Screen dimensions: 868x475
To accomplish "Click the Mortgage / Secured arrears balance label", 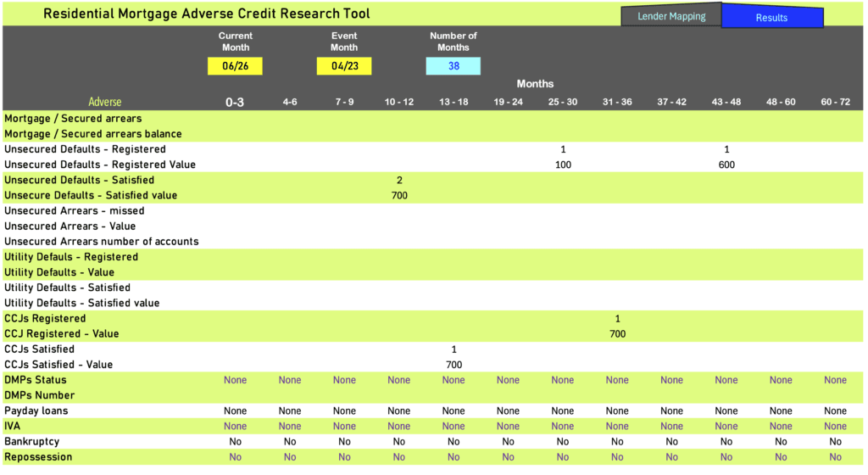I will pyautogui.click(x=93, y=134).
